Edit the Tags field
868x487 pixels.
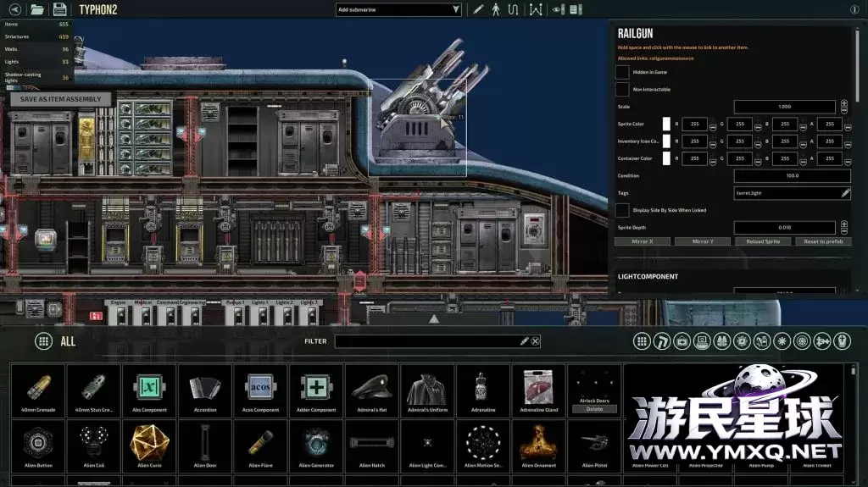click(793, 193)
